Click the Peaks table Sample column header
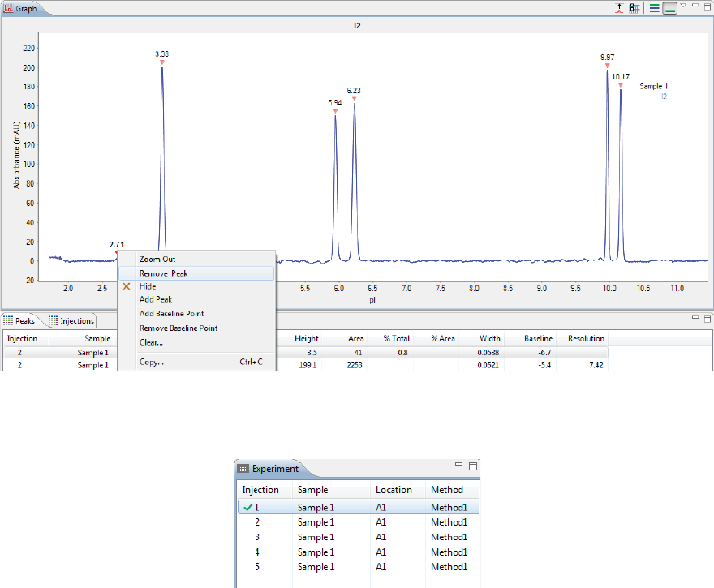 point(97,338)
